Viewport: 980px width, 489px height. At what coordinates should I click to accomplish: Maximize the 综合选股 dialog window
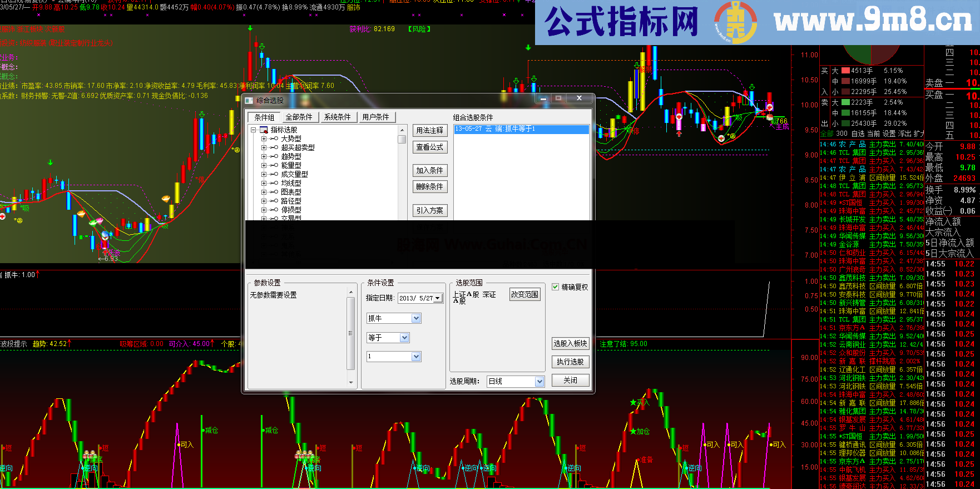pos(558,98)
